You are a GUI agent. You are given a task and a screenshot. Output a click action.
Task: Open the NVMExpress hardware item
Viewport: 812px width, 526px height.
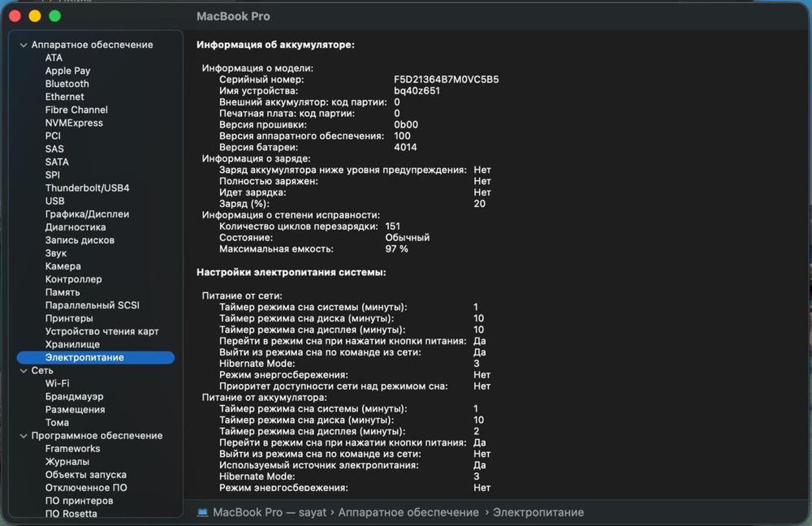(x=74, y=123)
